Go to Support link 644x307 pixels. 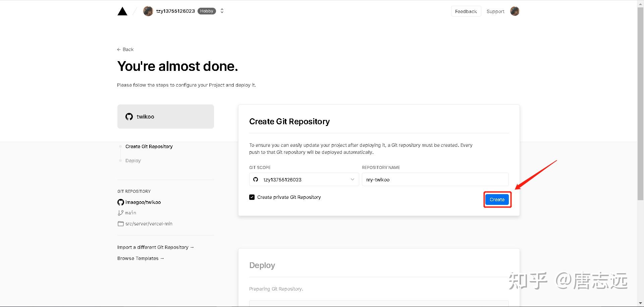[x=495, y=11]
